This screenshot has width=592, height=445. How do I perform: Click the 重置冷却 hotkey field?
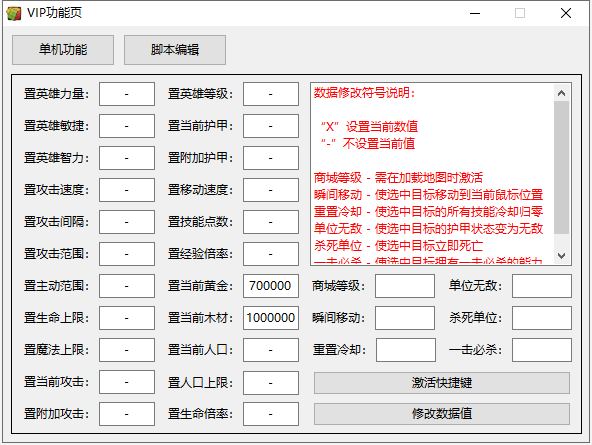click(x=406, y=350)
